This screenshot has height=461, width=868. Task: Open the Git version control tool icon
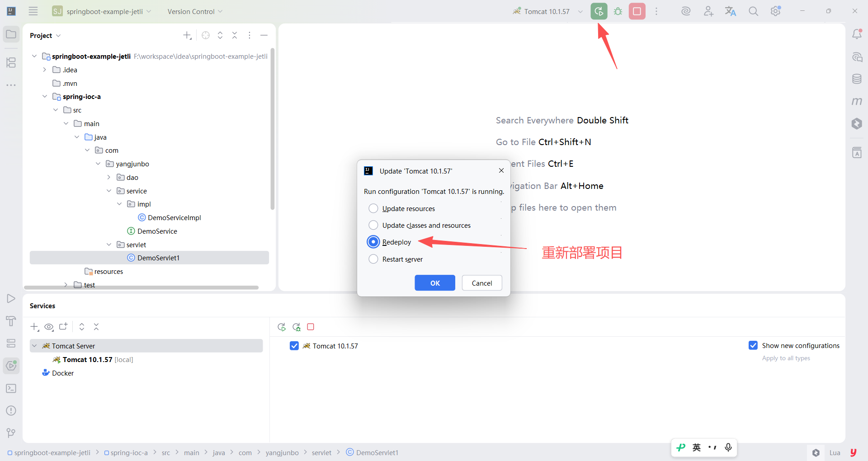[x=11, y=433]
